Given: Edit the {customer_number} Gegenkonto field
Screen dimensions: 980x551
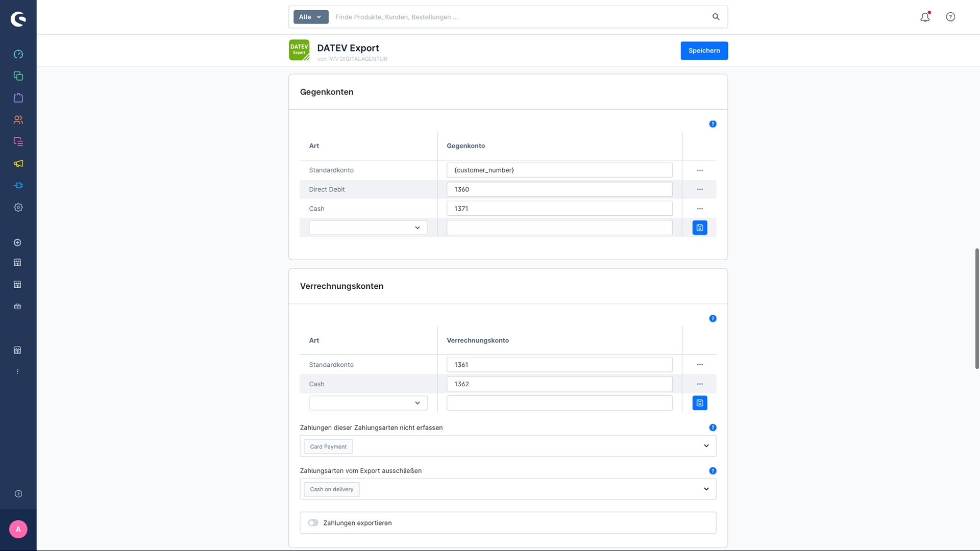Looking at the screenshot, I should tap(559, 170).
